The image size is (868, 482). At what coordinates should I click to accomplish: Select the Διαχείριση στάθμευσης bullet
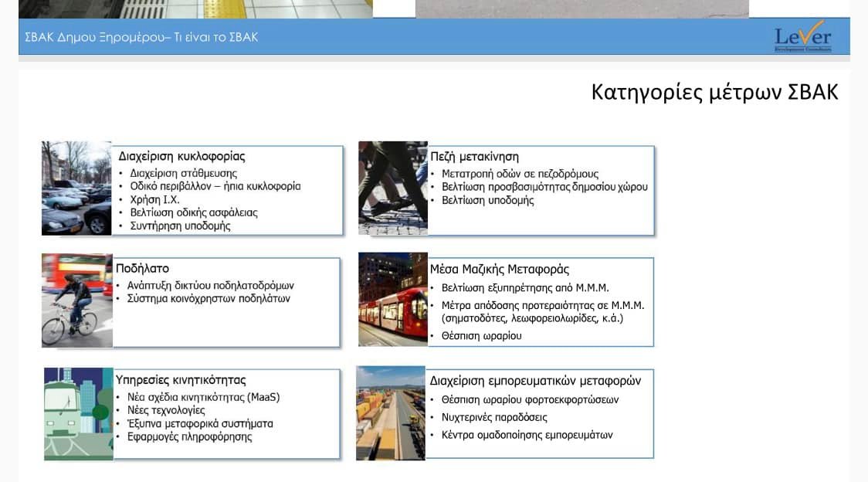click(183, 173)
